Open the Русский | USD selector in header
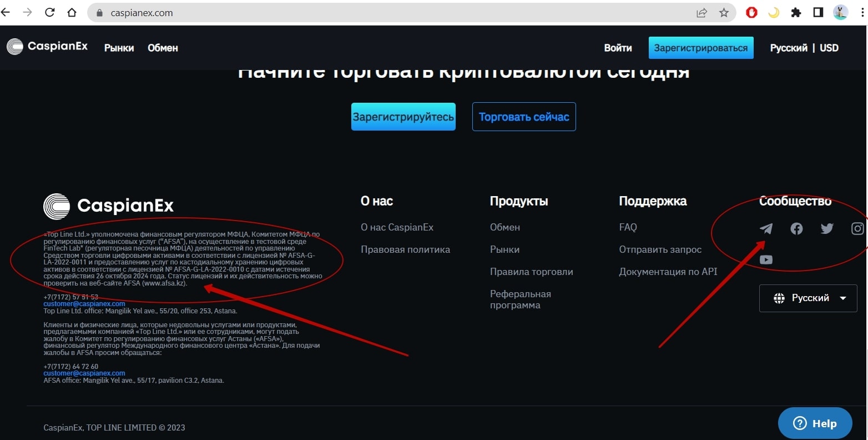This screenshot has height=440, width=868. [804, 48]
